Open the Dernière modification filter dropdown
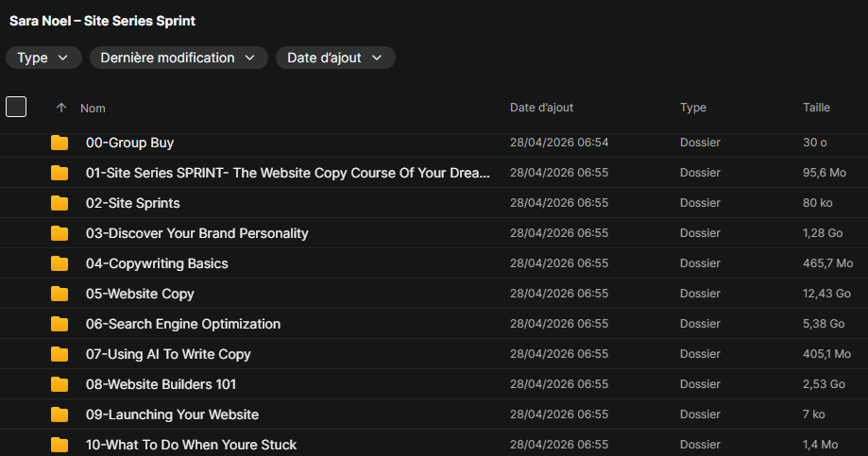This screenshot has width=868, height=456. 179,58
